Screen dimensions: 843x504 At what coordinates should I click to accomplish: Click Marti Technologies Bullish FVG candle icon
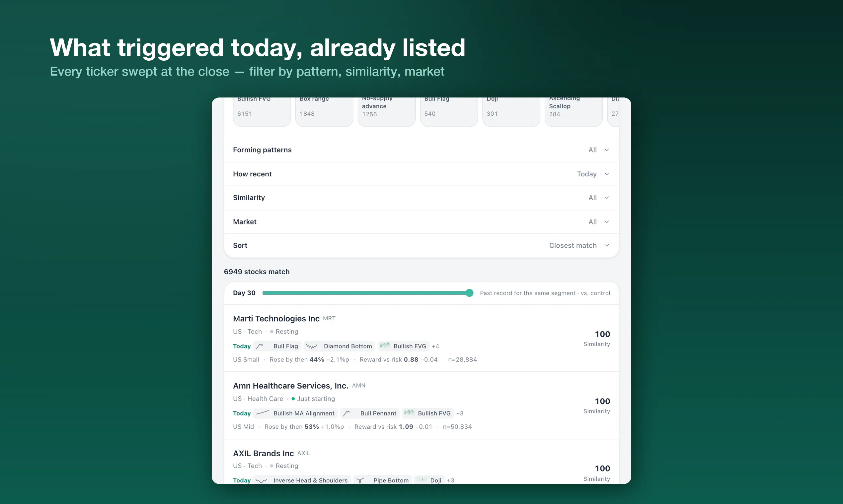(x=385, y=346)
